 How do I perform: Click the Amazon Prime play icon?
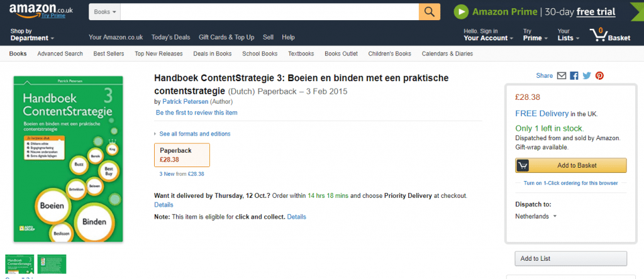(462, 12)
